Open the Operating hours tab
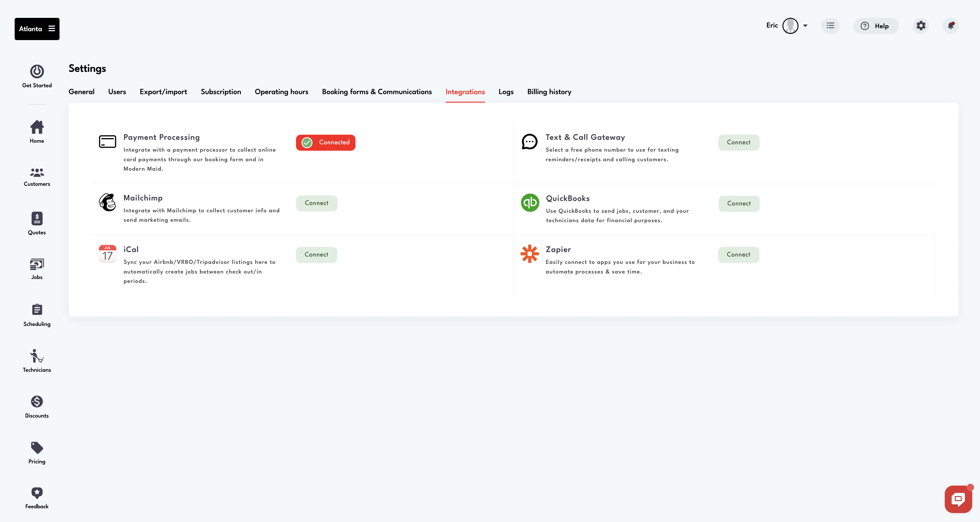The width and height of the screenshot is (980, 522). coord(282,92)
